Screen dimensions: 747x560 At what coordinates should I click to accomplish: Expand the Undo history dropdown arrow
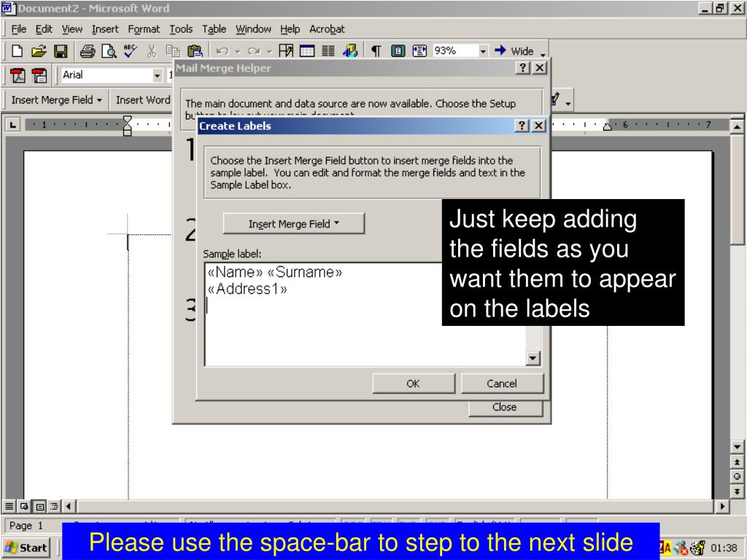tap(237, 51)
